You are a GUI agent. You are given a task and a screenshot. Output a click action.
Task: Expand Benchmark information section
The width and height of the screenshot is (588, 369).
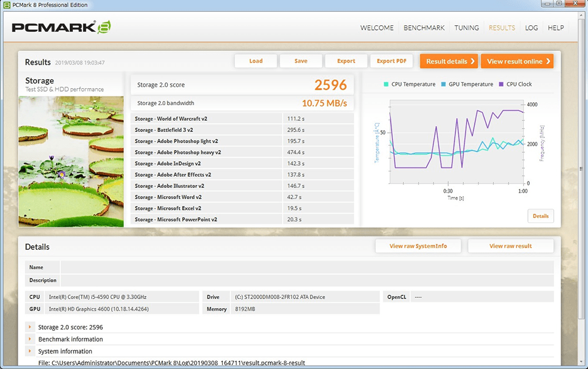point(30,339)
